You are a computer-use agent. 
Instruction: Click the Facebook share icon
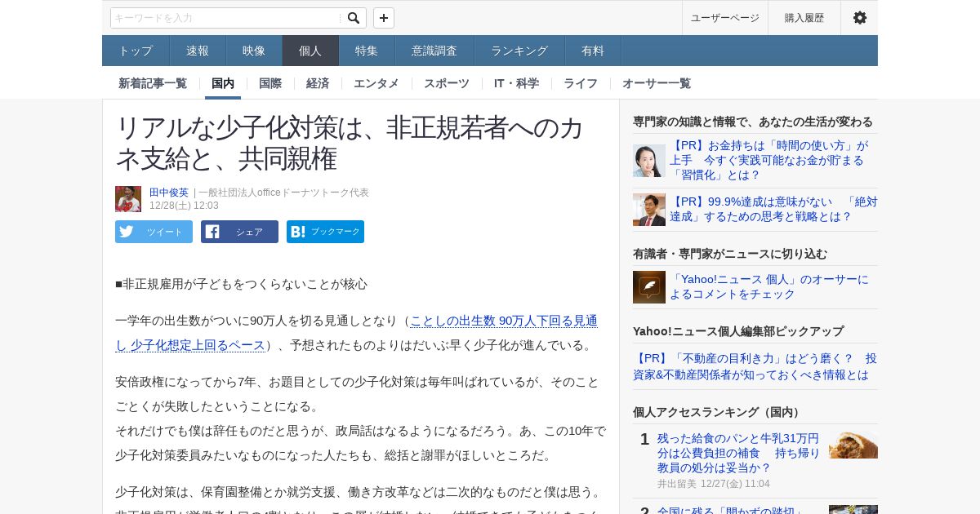point(212,232)
